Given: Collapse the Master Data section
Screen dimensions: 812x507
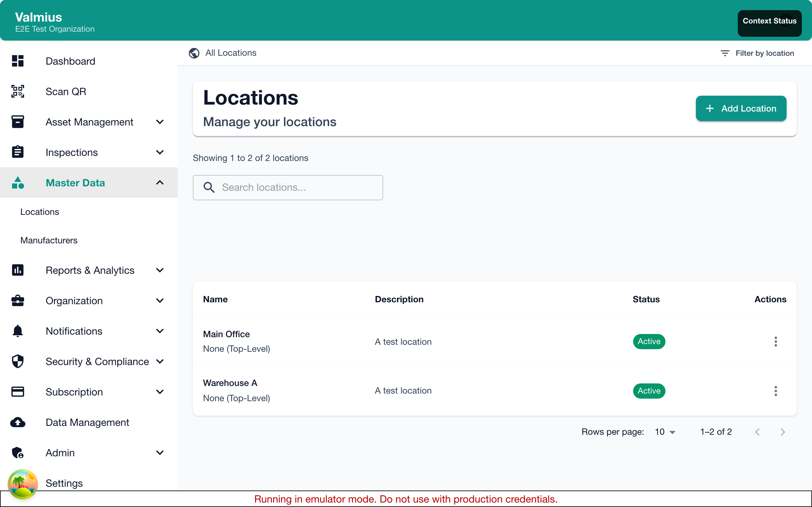Looking at the screenshot, I should 160,183.
